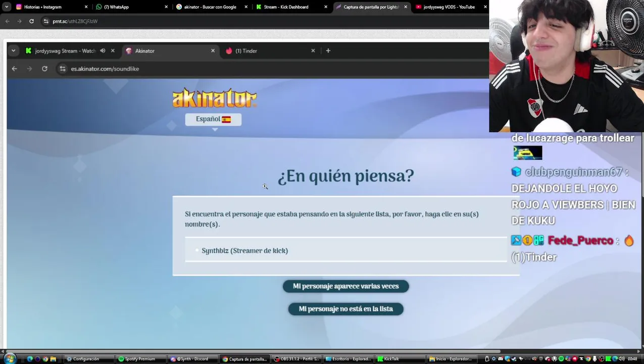Open Captura de pantalla Chrome taskbar item
The image size is (644, 364).
click(244, 359)
